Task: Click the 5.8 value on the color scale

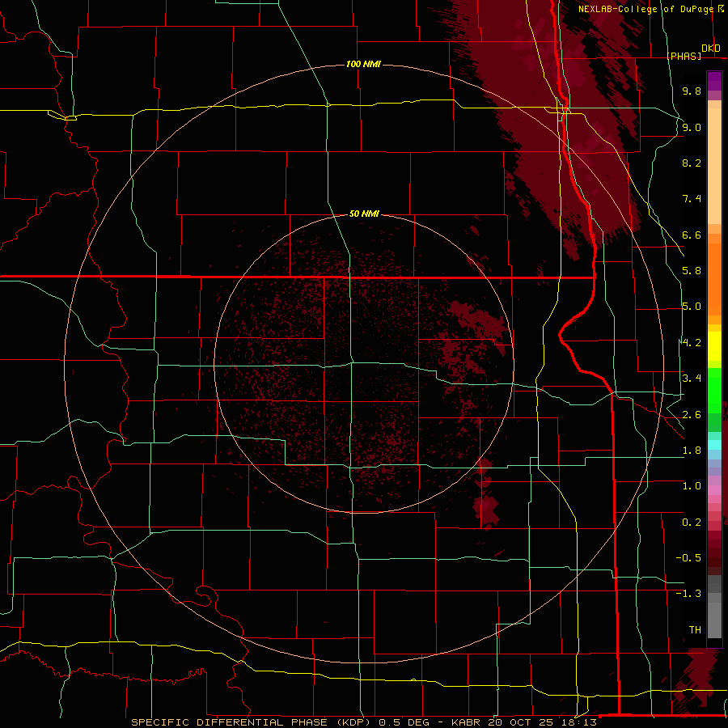Action: [692, 271]
